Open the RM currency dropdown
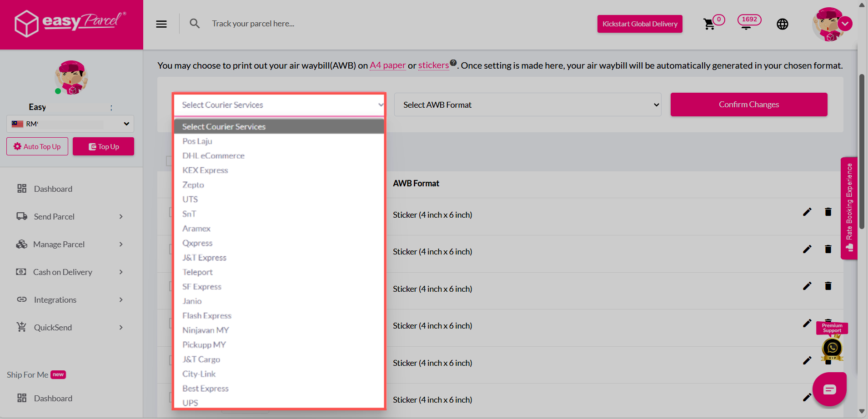Viewport: 868px width, 419px height. [x=70, y=124]
